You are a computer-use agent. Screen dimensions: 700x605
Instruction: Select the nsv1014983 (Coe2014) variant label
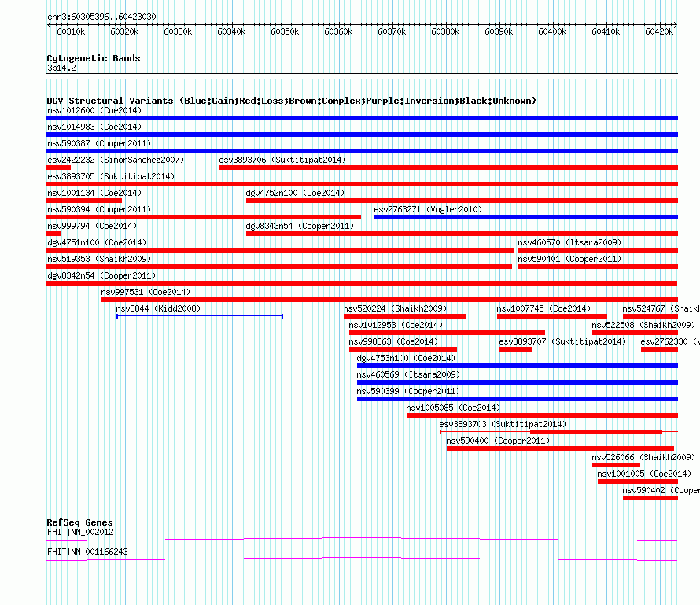tap(94, 127)
